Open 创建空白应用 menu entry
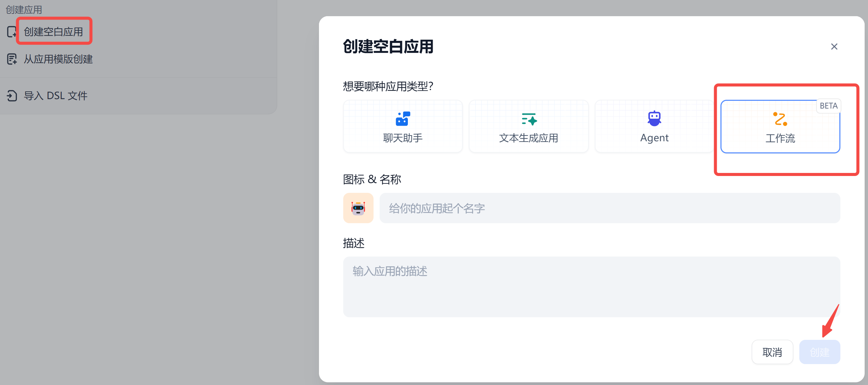The image size is (868, 385). pyautogui.click(x=53, y=32)
